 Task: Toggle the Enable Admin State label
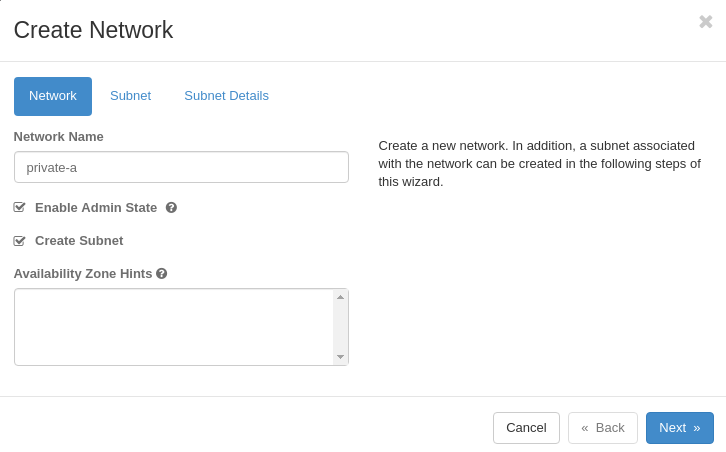click(x=96, y=208)
